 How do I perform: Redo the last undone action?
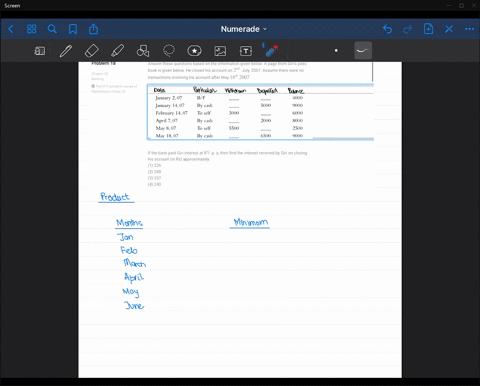click(408, 29)
